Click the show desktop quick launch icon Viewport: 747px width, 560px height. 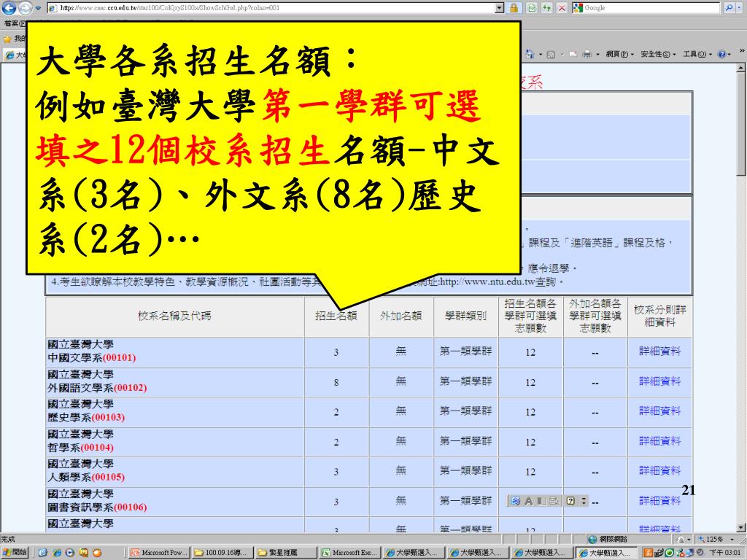tap(43, 553)
